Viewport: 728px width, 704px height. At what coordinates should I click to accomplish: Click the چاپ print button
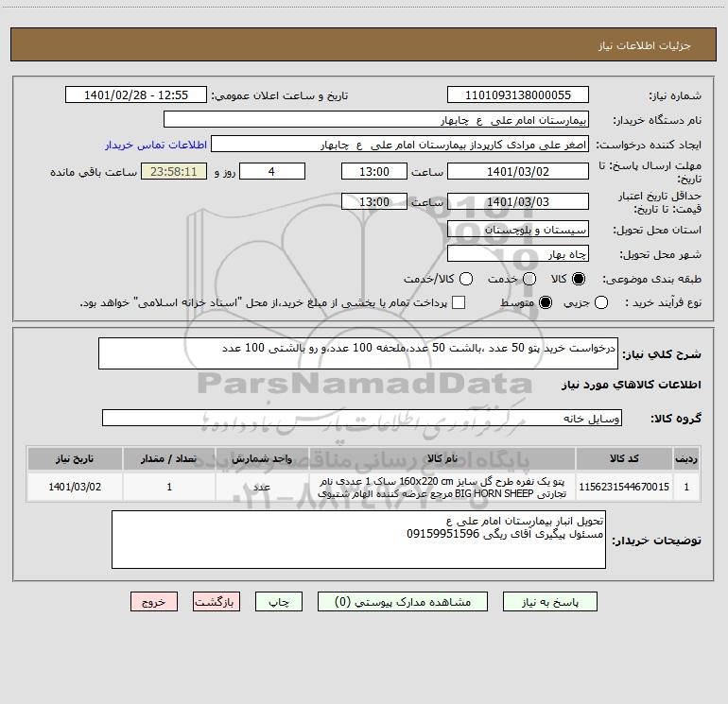click(x=279, y=602)
